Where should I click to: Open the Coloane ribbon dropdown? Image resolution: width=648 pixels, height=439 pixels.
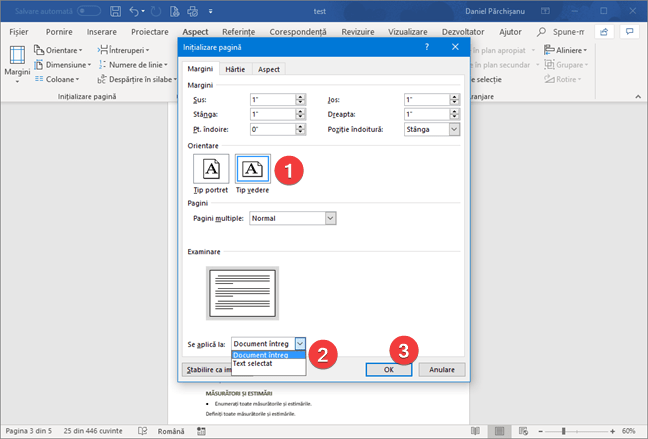click(57, 79)
